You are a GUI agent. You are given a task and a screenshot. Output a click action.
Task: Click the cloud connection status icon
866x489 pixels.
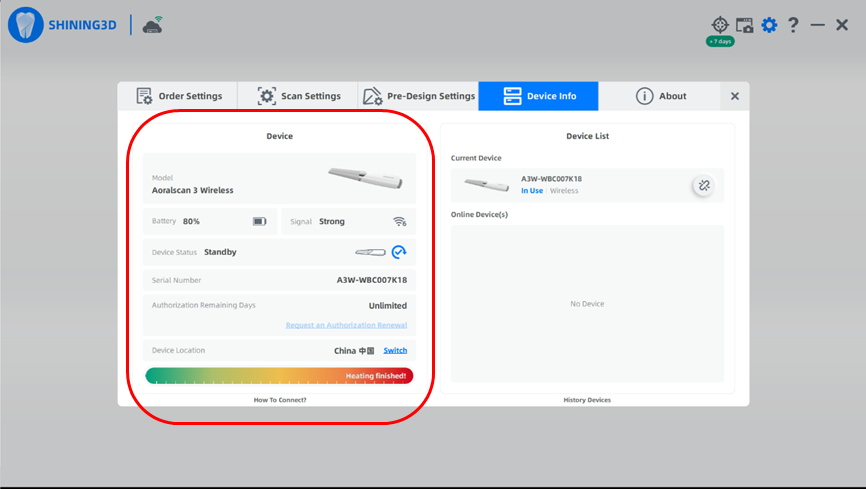click(153, 25)
